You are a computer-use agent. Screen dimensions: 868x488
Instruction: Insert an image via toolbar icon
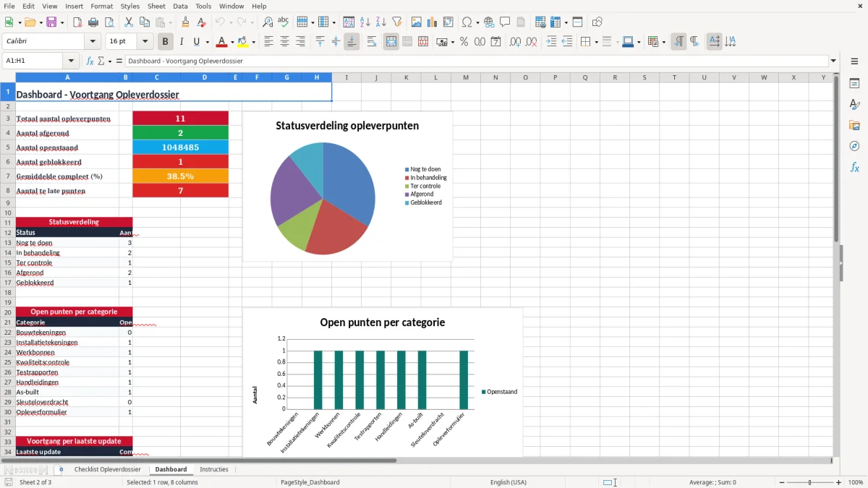pyautogui.click(x=417, y=22)
